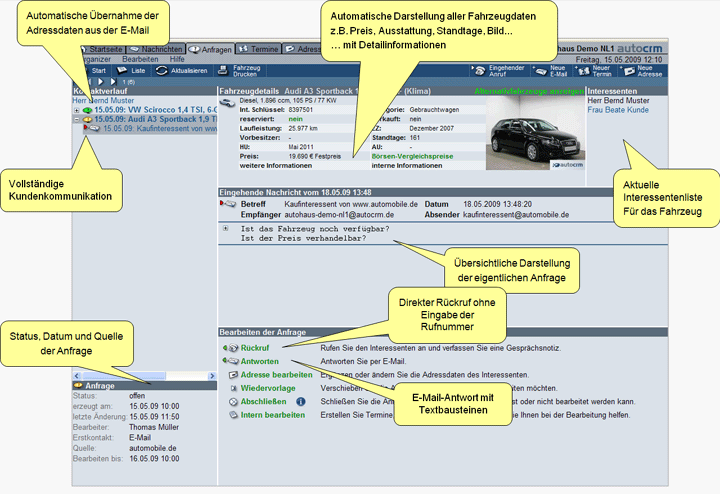Click price value 19.690 € Festpreis
The image size is (720, 494).
[315, 156]
